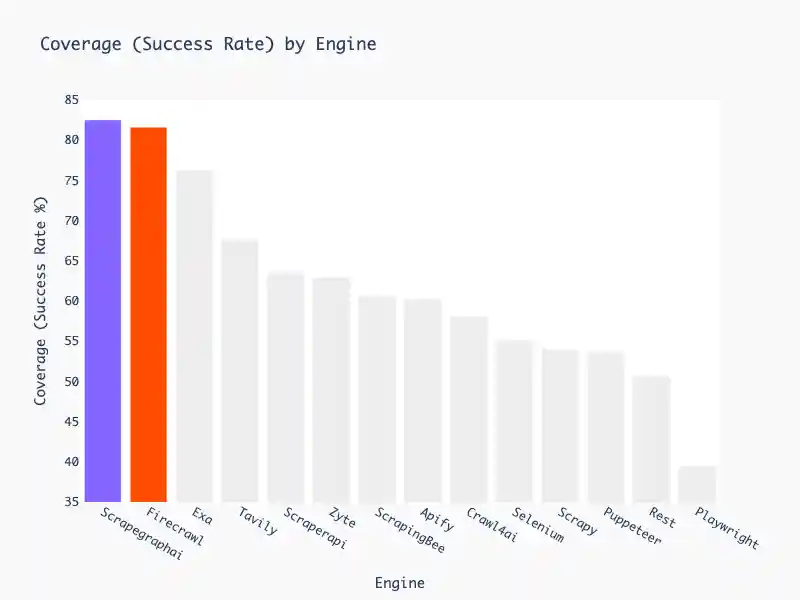Click the 'Scrapegraphai' x-axis label

(142, 535)
